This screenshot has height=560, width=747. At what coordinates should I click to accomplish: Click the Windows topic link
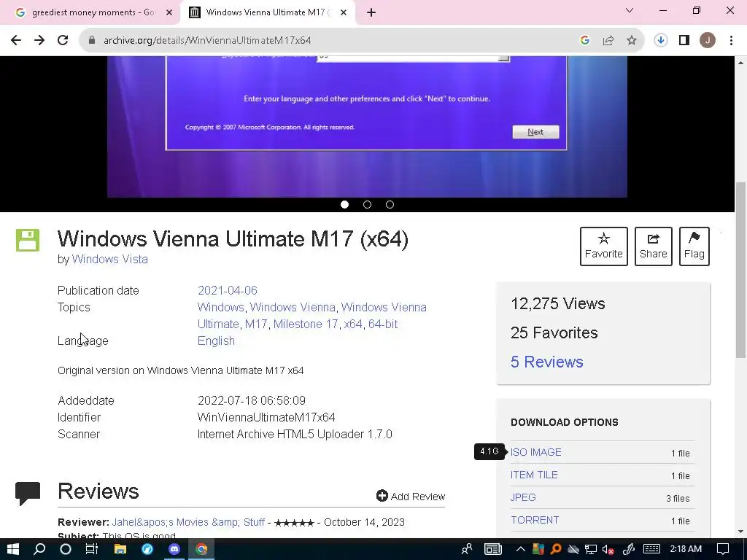[x=220, y=307]
